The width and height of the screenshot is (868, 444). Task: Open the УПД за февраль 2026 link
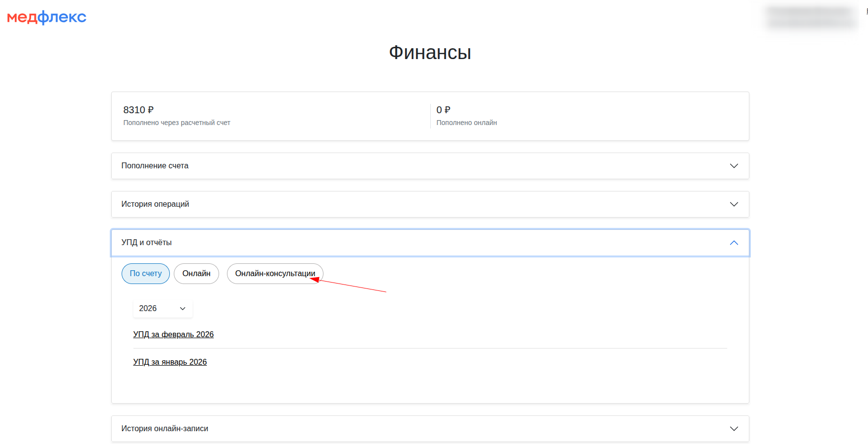(173, 335)
